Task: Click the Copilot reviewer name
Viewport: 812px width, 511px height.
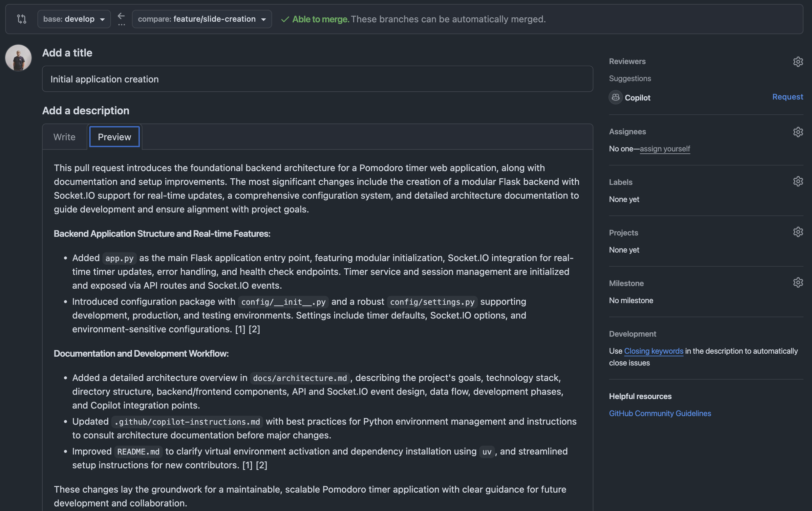Action: [x=637, y=98]
